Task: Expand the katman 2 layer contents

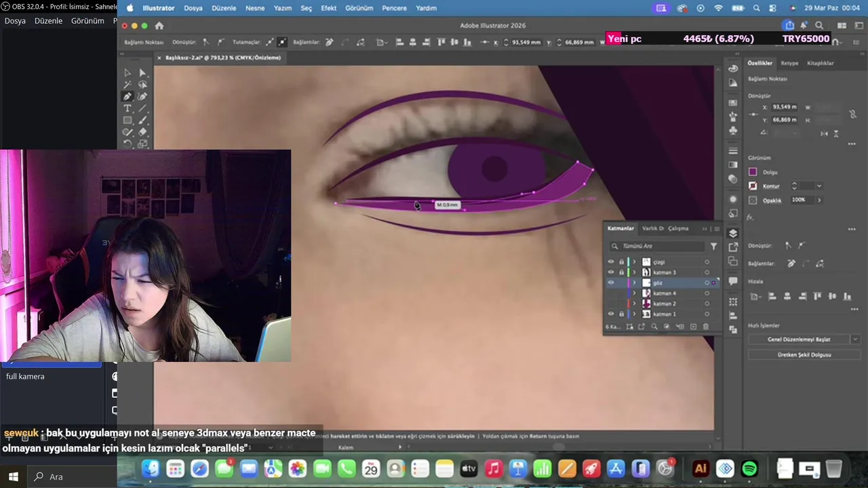Action: [x=635, y=304]
